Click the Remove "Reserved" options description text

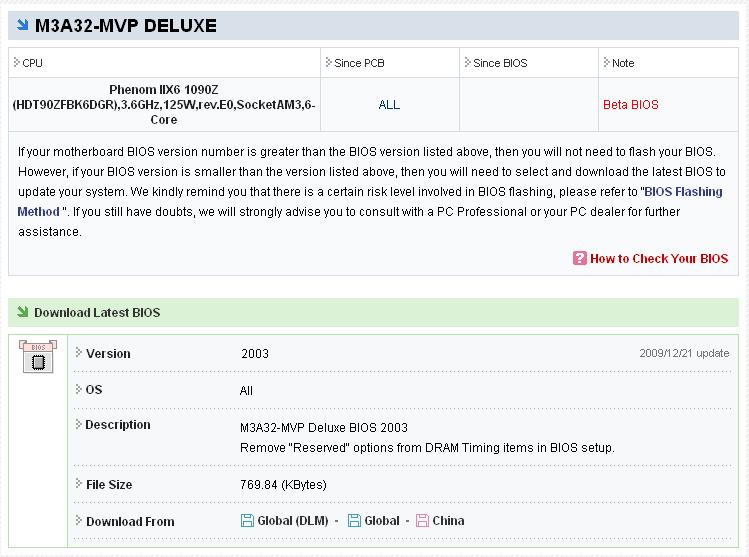tap(427, 448)
